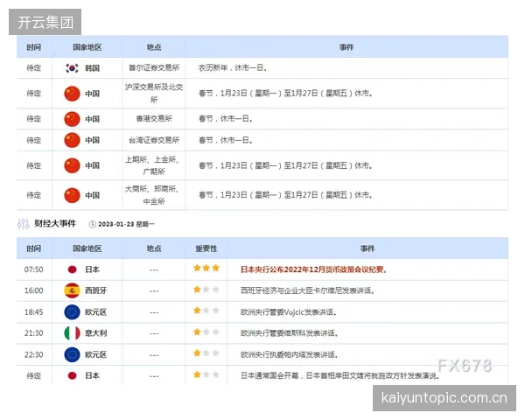
Task: Click China flag in 台湾证券交易所 row
Action: [x=72, y=140]
